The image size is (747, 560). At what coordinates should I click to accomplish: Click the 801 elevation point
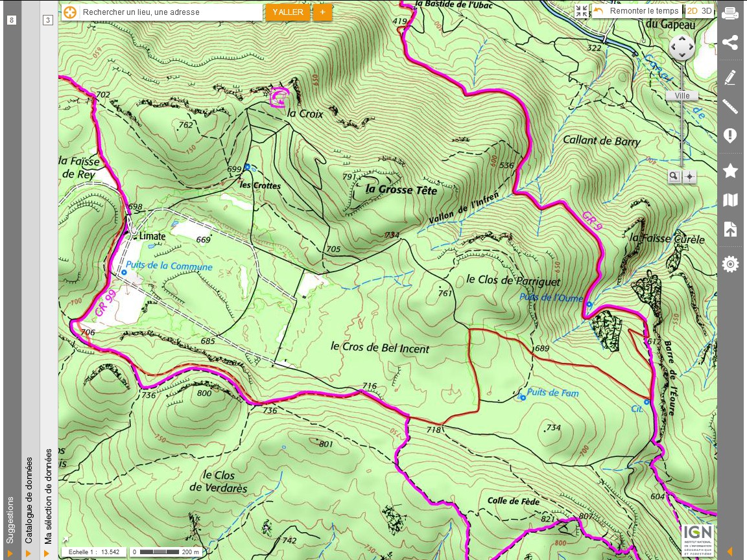click(326, 444)
